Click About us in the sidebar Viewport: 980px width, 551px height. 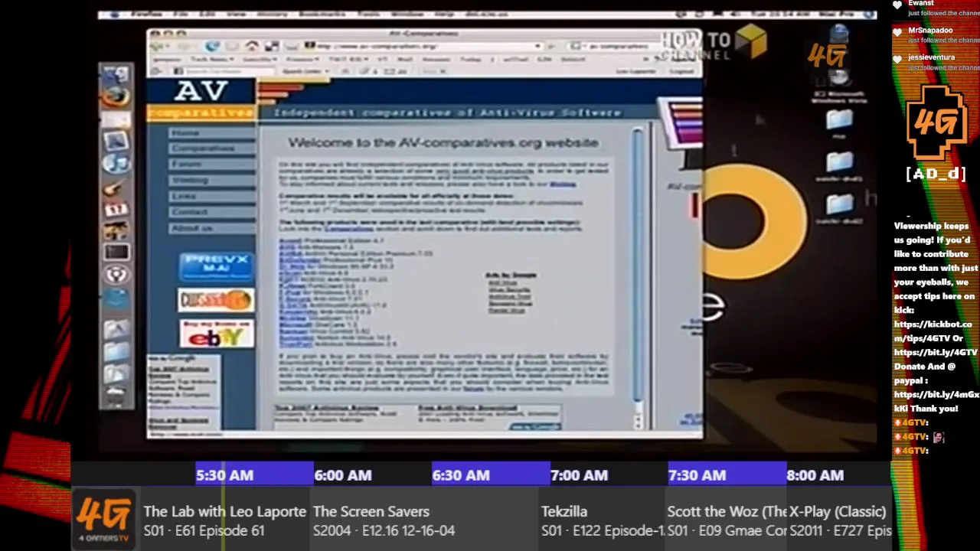tap(212, 228)
